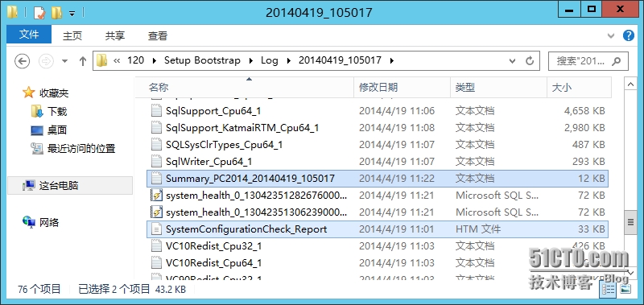Click the folder icon in title bar
644x305 pixels.
pos(12,12)
